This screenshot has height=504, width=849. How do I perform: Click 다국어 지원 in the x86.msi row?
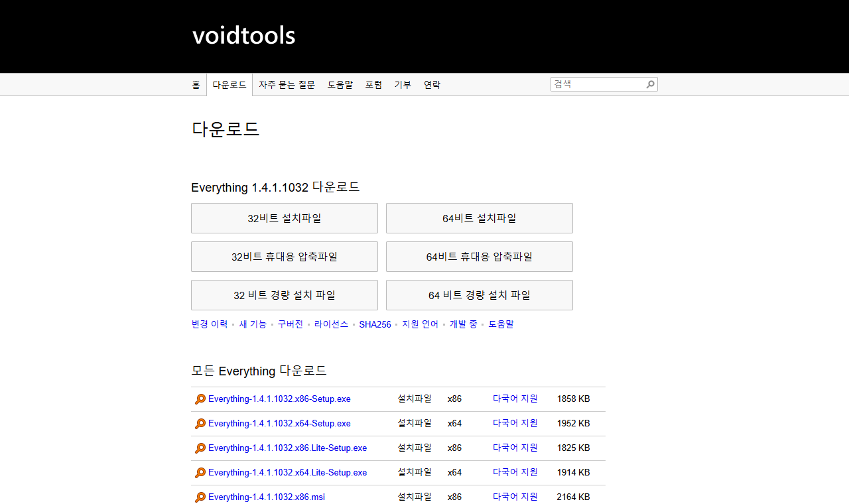[515, 497]
